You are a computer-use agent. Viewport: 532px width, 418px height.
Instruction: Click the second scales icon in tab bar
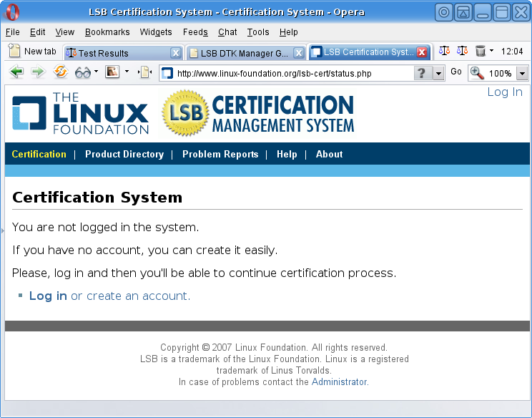coord(462,51)
